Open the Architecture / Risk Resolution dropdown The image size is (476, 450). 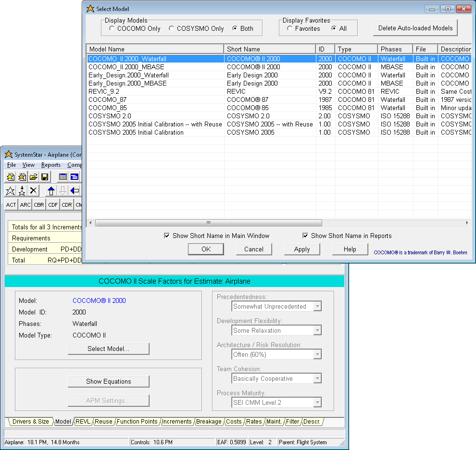[317, 354]
